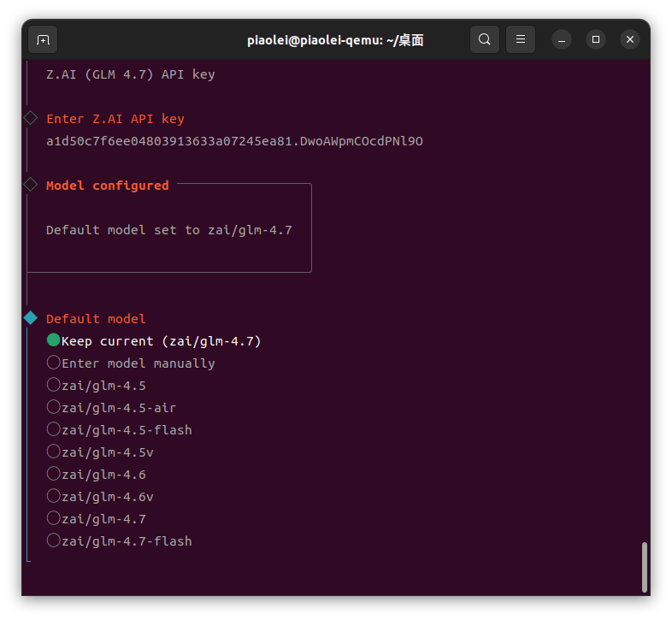Image resolution: width=672 pixels, height=620 pixels.
Task: Close the terminal window
Action: (x=630, y=40)
